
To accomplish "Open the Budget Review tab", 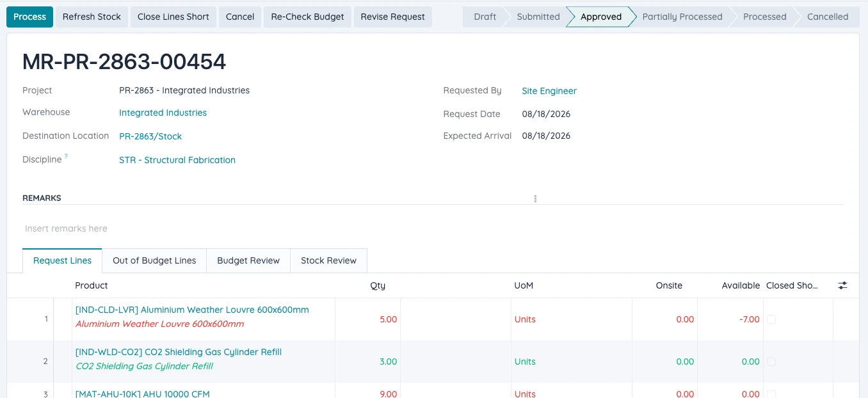I will 248,260.
